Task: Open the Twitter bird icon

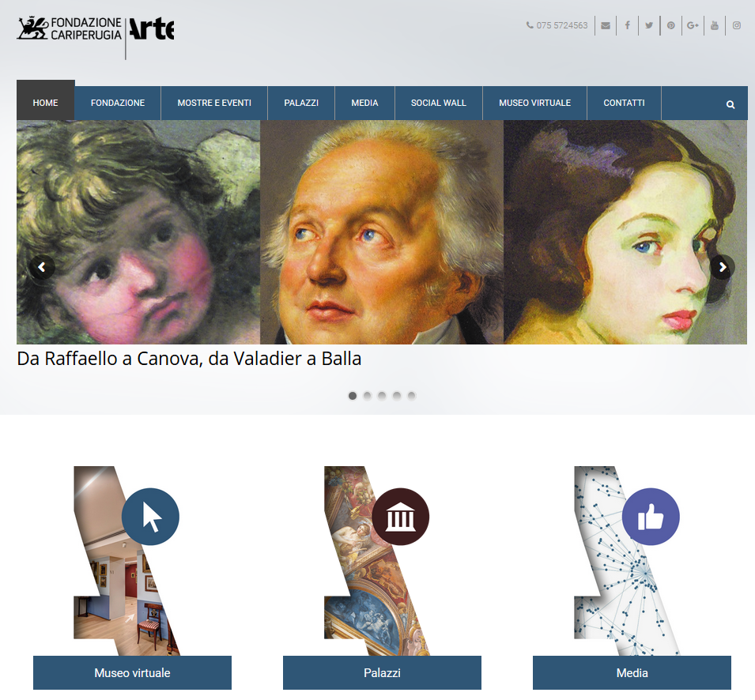Action: pyautogui.click(x=649, y=25)
